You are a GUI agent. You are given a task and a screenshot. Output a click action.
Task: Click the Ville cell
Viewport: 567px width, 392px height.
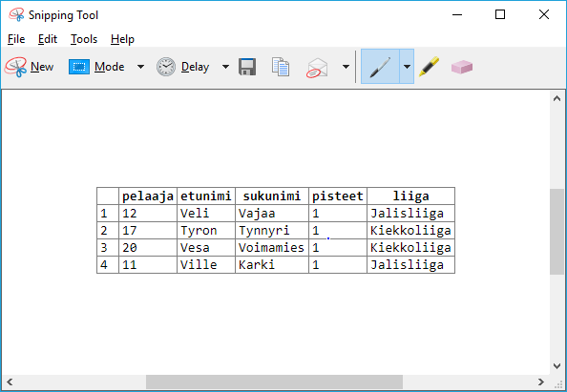[206, 265]
